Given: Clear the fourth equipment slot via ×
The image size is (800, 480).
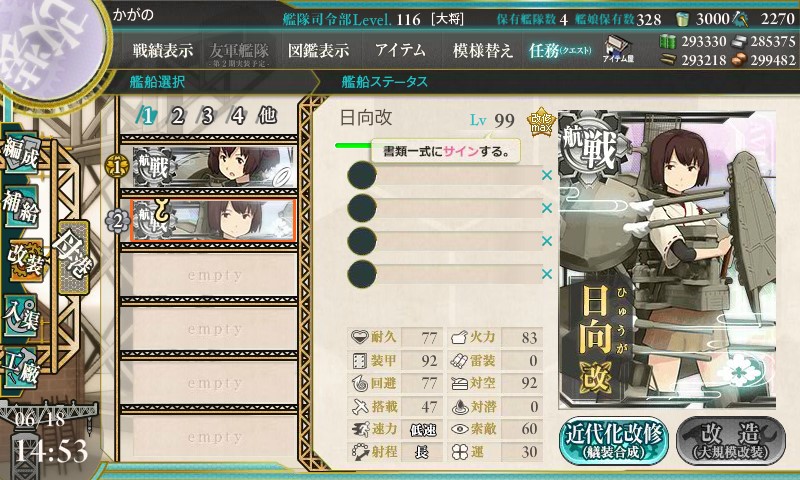Looking at the screenshot, I should 546,274.
